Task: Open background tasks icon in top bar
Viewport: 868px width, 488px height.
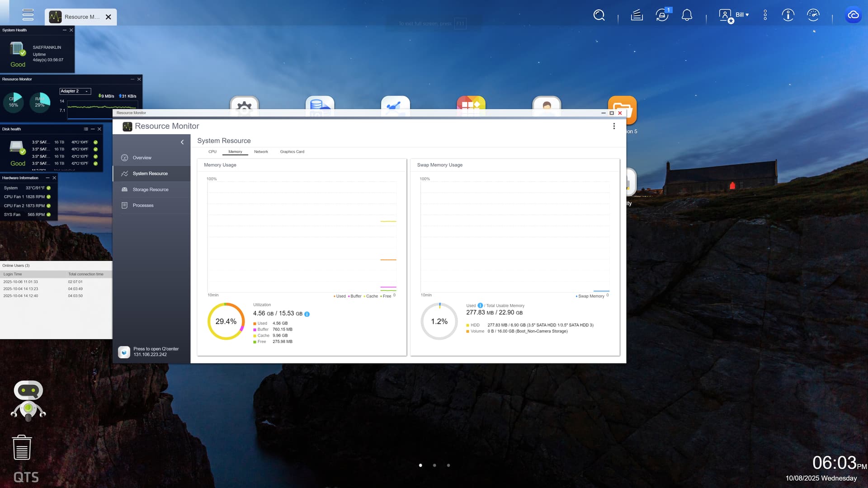Action: coord(637,15)
